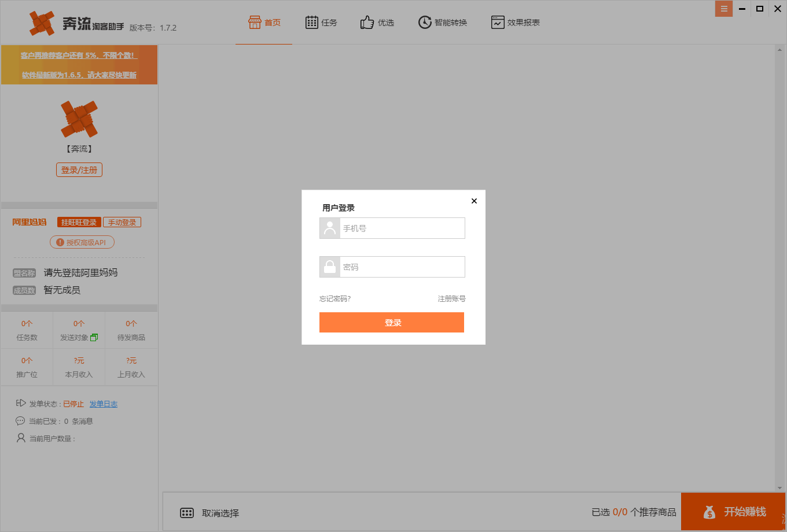
Task: Open the 发单日志 link
Action: point(104,404)
